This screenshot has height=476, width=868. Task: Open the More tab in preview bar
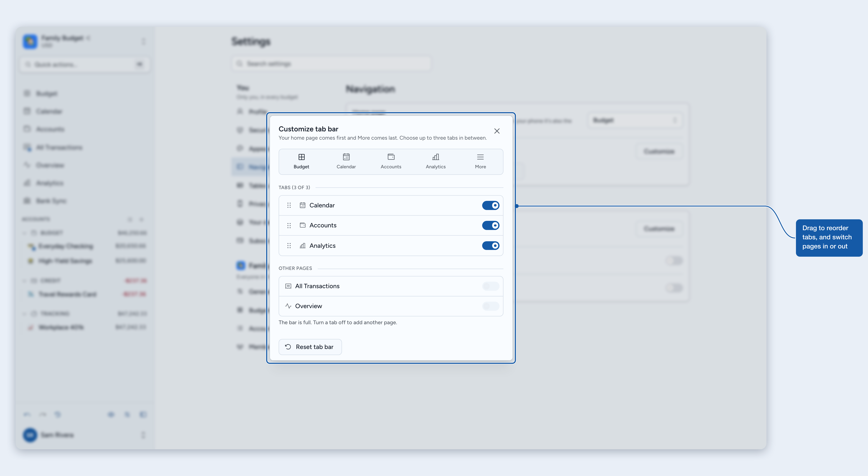tap(480, 162)
